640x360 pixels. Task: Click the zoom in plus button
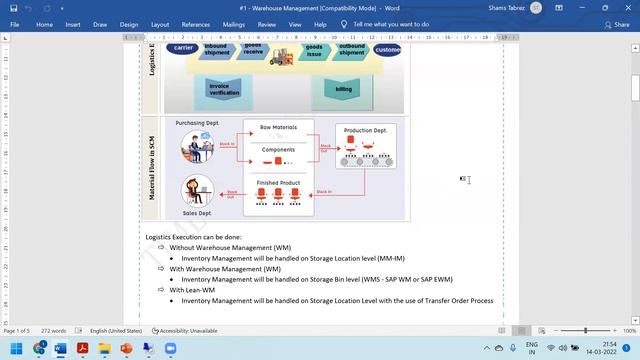click(615, 331)
